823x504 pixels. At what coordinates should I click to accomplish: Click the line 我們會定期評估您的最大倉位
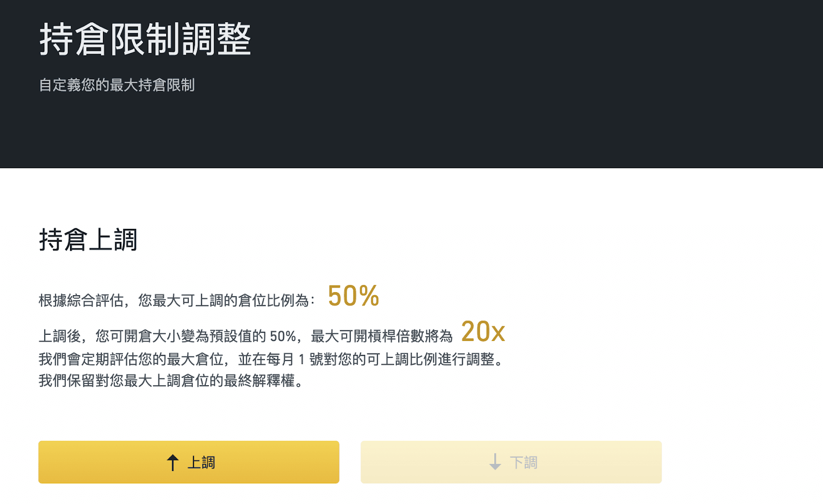(273, 359)
